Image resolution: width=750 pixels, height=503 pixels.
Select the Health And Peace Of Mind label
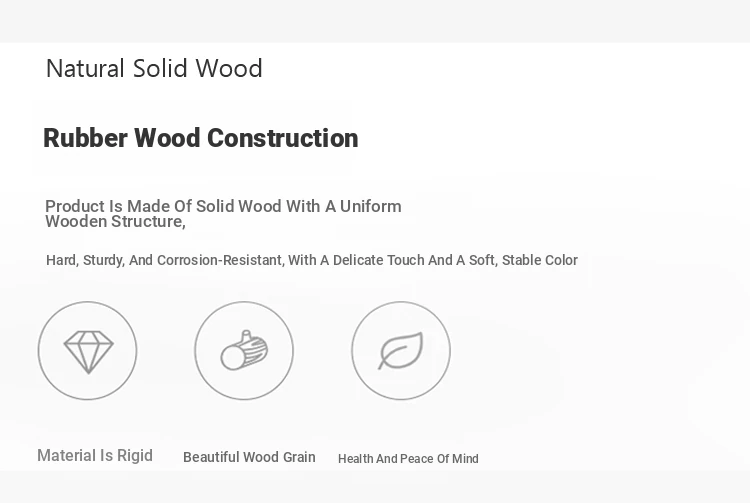click(408, 459)
